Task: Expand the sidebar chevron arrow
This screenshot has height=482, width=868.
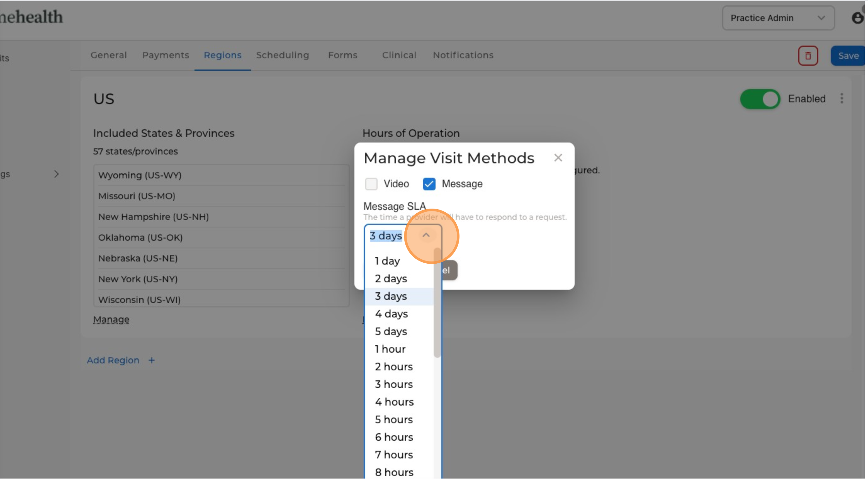Action: (57, 175)
